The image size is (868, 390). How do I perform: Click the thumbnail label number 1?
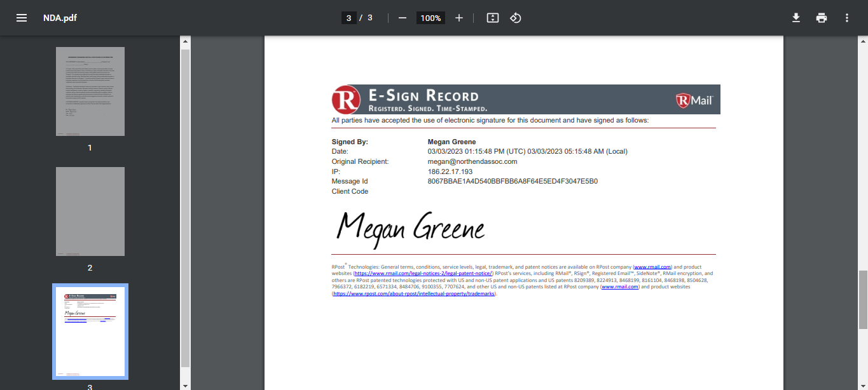tap(90, 147)
